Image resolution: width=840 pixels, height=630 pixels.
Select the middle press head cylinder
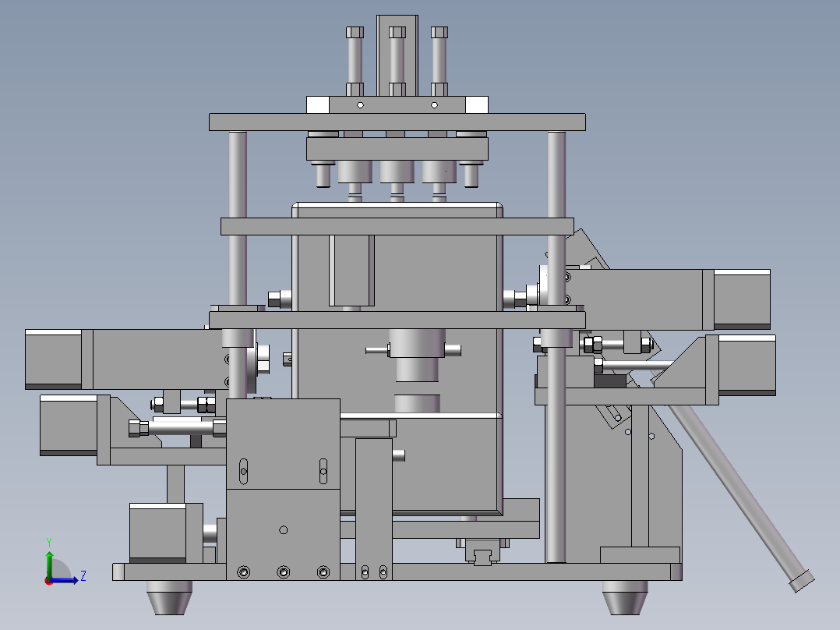pyautogui.click(x=397, y=172)
